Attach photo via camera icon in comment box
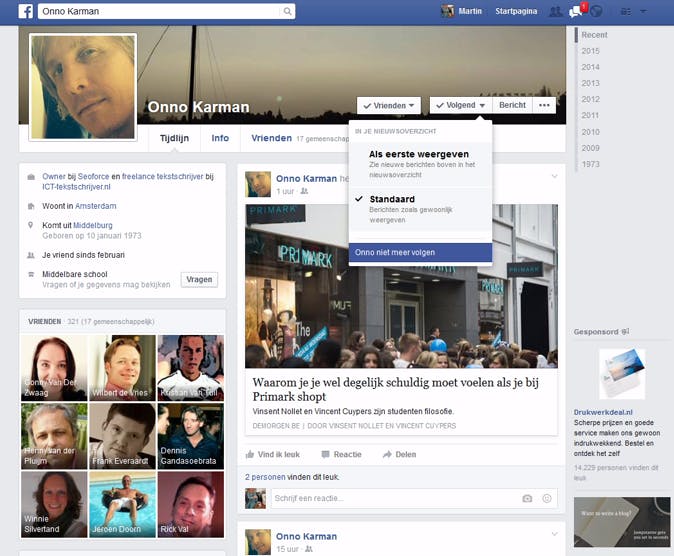Image resolution: width=674 pixels, height=556 pixels. point(527,498)
